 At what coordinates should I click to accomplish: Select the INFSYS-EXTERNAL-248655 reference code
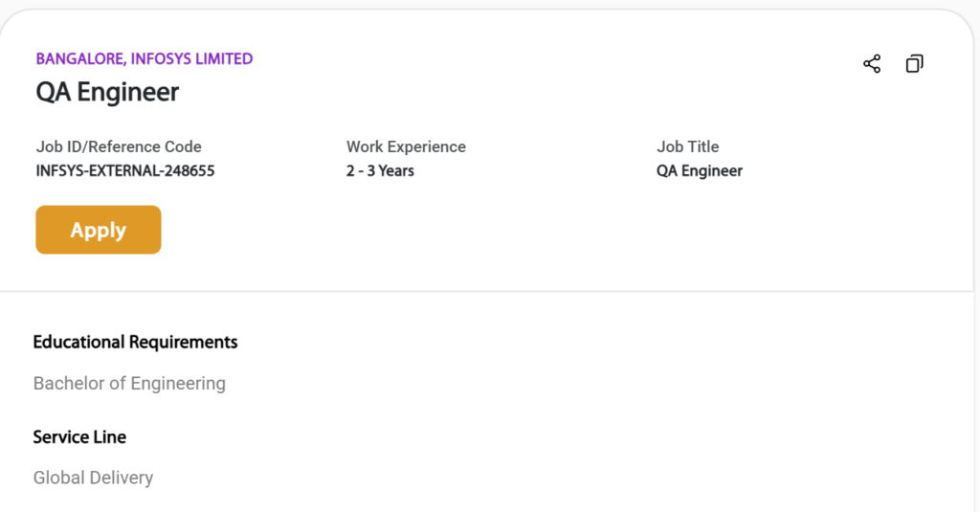125,170
